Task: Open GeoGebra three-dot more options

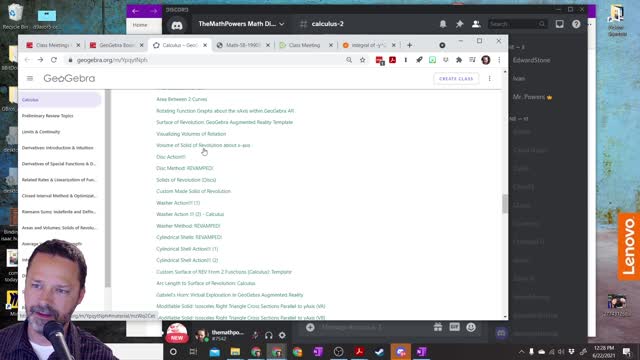Action: pos(489,78)
